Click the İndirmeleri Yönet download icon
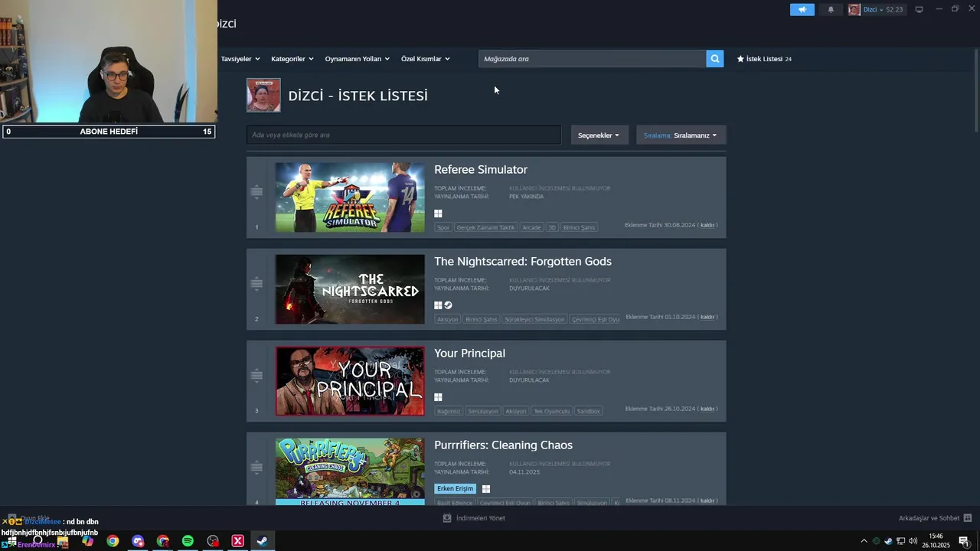Image resolution: width=980 pixels, height=551 pixels. pyautogui.click(x=447, y=518)
